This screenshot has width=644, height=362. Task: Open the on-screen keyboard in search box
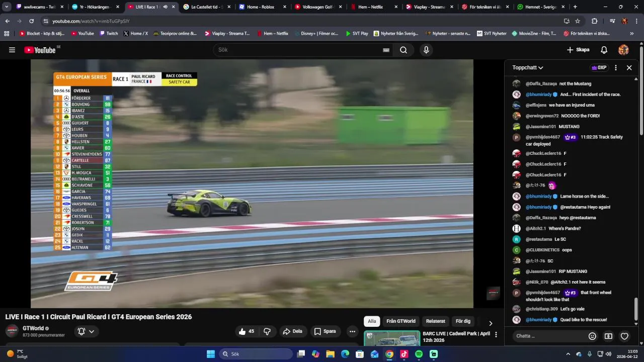(386, 50)
